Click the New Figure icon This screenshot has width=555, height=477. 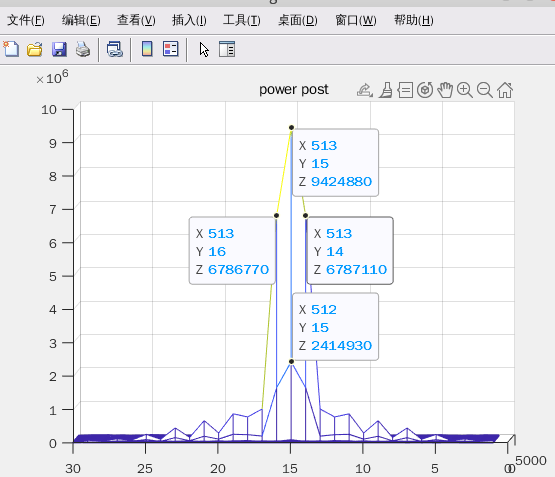[x=11, y=49]
